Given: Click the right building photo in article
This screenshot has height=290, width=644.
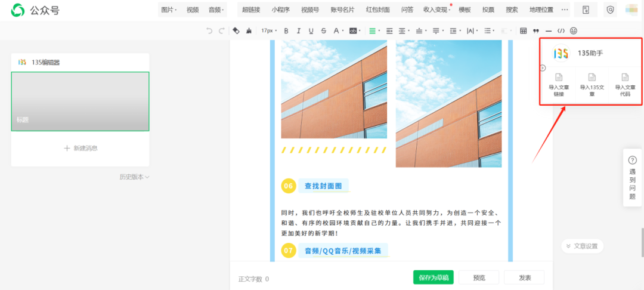Looking at the screenshot, I should (x=448, y=103).
